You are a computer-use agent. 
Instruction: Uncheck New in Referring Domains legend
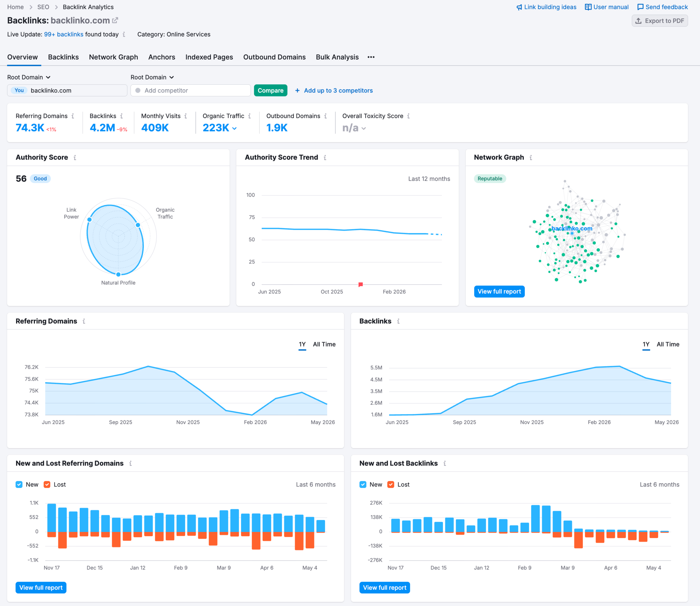tap(19, 485)
